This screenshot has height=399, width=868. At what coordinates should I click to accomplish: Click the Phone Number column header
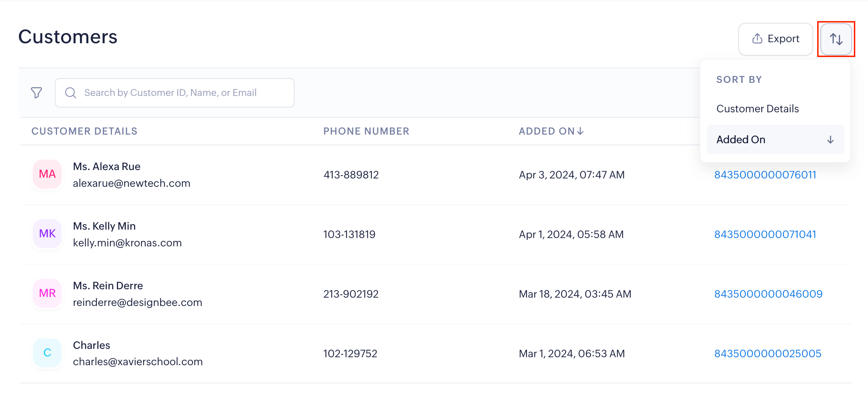pyautogui.click(x=366, y=131)
